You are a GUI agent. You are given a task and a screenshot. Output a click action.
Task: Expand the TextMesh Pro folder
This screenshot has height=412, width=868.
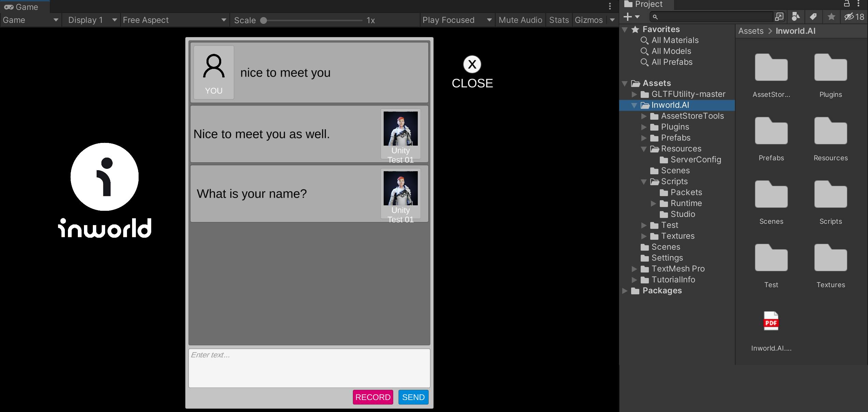tap(634, 269)
